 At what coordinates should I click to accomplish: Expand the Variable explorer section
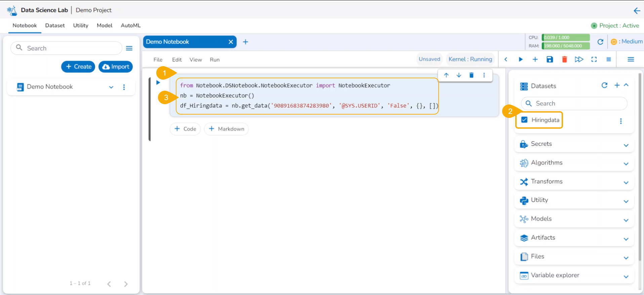point(626,277)
